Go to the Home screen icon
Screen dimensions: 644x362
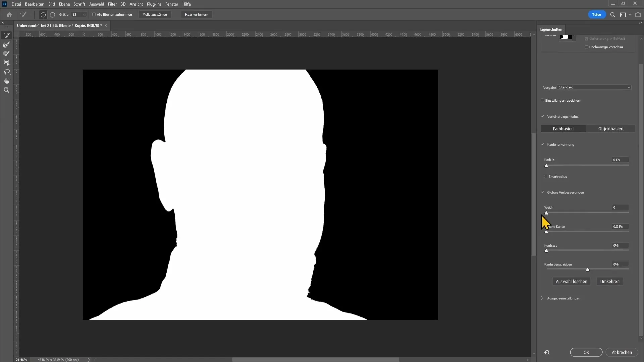(x=9, y=15)
